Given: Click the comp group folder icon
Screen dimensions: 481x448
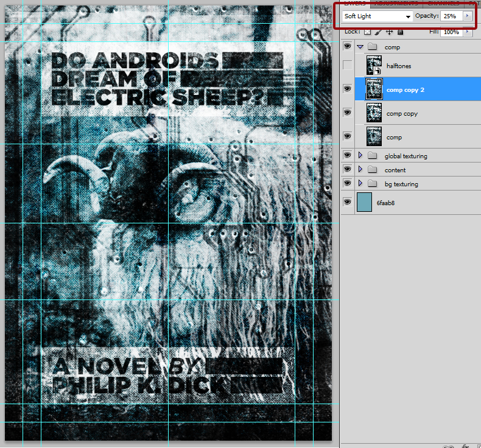Looking at the screenshot, I should click(373, 47).
